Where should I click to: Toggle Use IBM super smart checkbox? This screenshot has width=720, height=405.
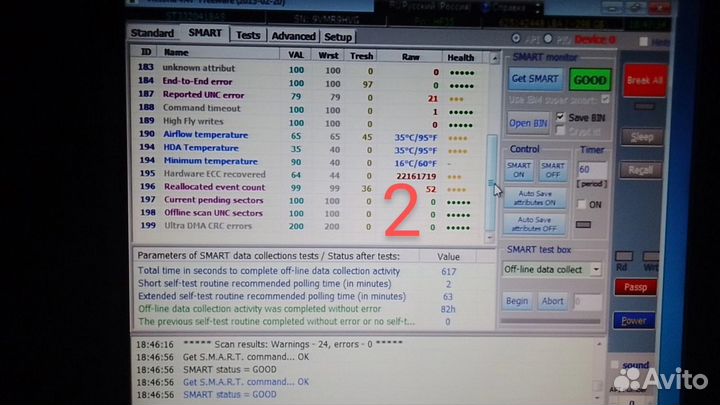pyautogui.click(x=605, y=99)
